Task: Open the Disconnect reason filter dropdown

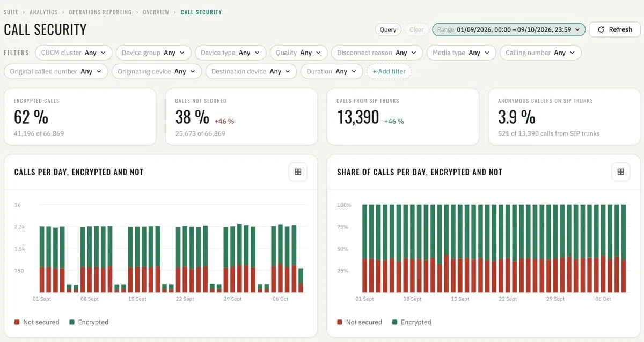Action: tap(376, 53)
